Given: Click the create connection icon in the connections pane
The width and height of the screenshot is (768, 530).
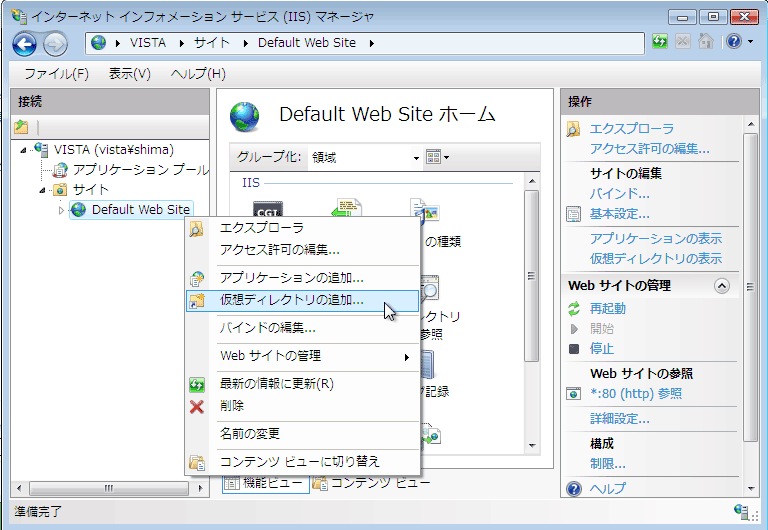Looking at the screenshot, I should [22, 127].
